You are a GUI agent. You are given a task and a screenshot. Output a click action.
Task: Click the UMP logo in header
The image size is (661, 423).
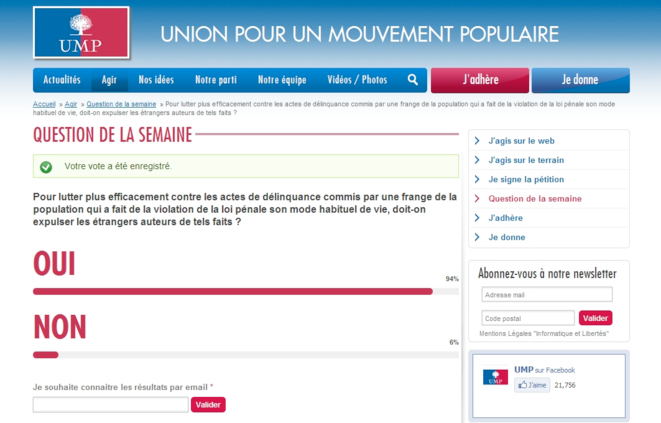coord(81,32)
